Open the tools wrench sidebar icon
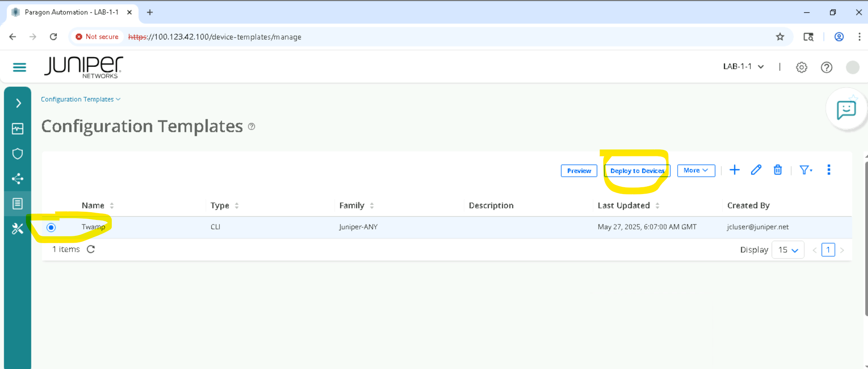 click(x=18, y=229)
